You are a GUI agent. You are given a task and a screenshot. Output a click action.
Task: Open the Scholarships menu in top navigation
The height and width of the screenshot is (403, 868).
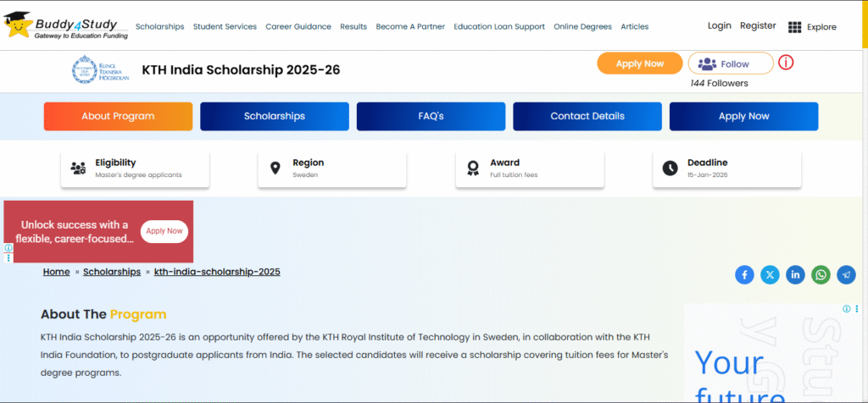(159, 26)
